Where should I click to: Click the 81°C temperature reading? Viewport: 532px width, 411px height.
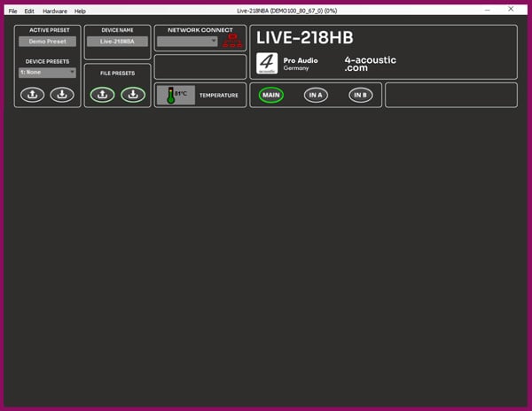181,93
